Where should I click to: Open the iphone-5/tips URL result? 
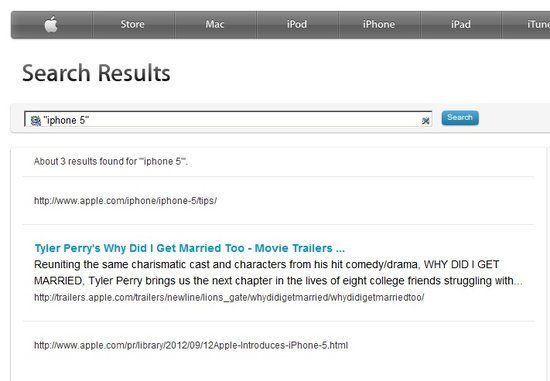pyautogui.click(x=125, y=201)
